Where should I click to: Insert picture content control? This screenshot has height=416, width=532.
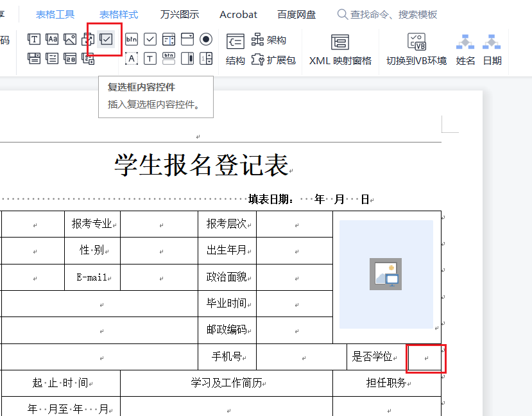click(x=70, y=39)
